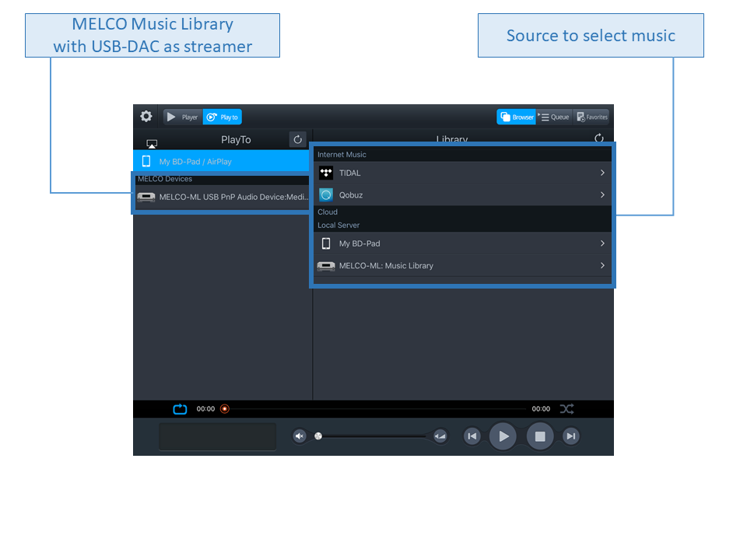Switch to the Play to tab
This screenshot has height=560, width=747.
(x=223, y=117)
